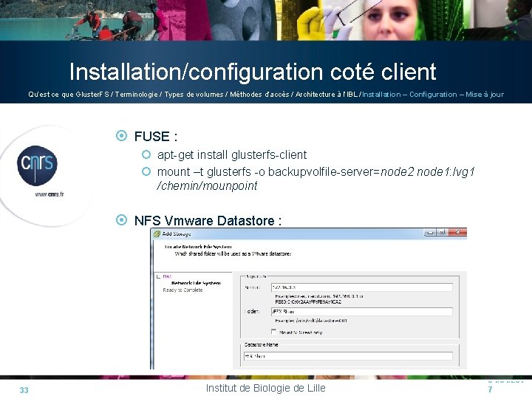Enable Mount NFS read only checkbox
The height and width of the screenshot is (399, 532).
pyautogui.click(x=274, y=332)
